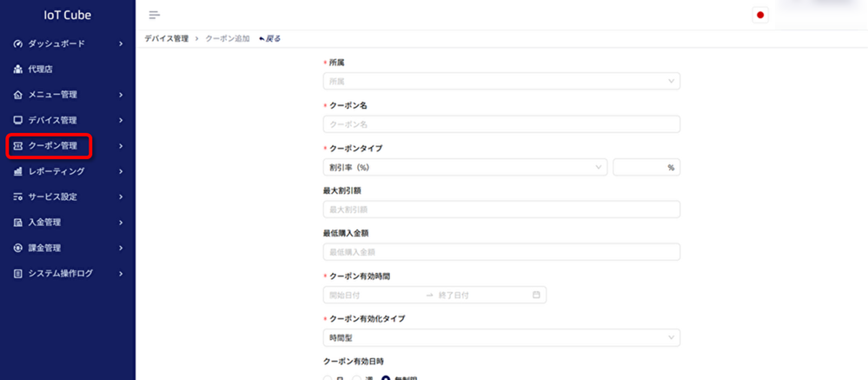Screen dimensions: 868x380
Task: Click the dashboard gauge icon in sidebar
Action: [x=18, y=43]
